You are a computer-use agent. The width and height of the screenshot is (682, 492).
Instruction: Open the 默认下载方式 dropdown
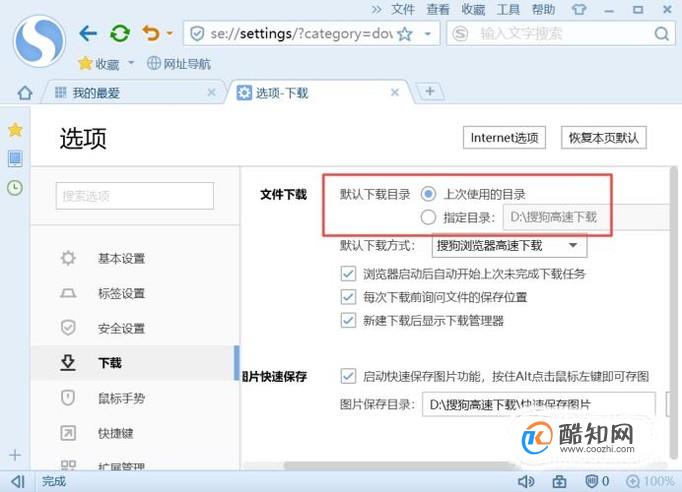509,245
